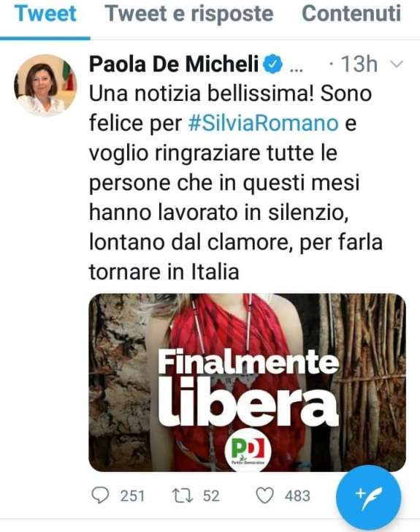Viewport: 420px width, 532px height.
Task: Retweet using the arrows icon
Action: (183, 495)
